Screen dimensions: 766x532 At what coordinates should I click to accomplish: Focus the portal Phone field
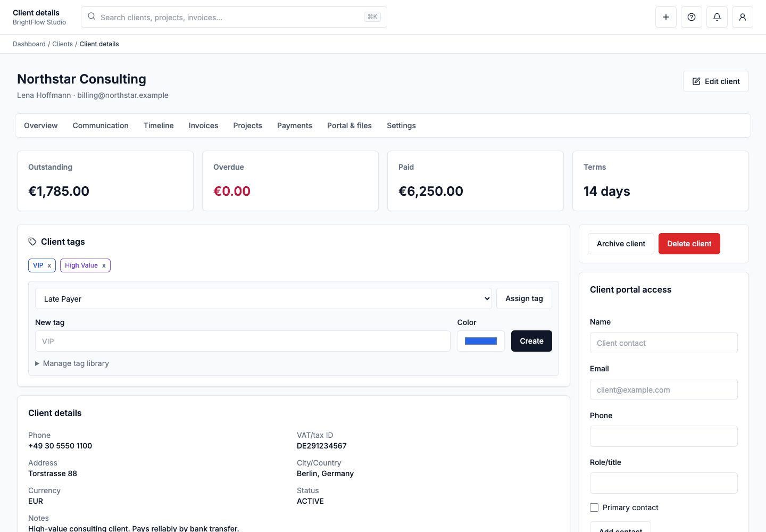coord(664,436)
